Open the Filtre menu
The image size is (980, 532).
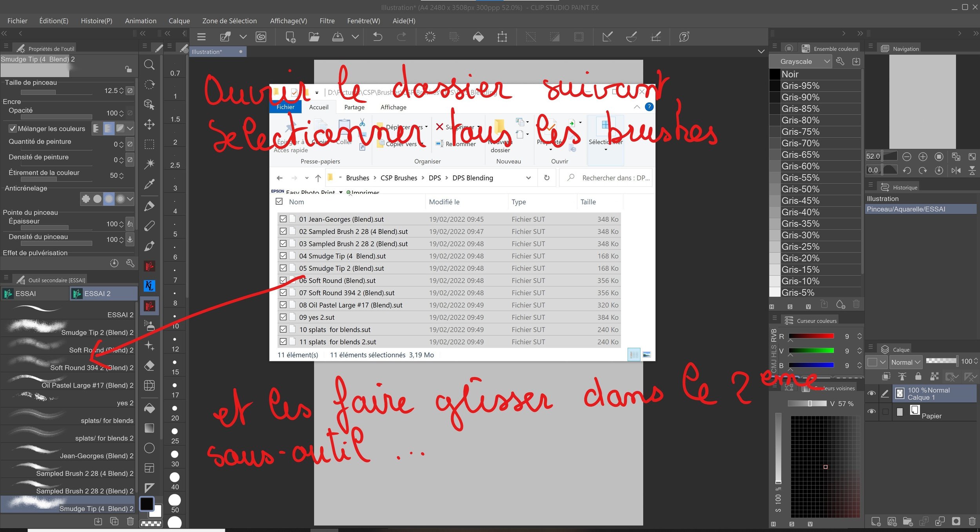(327, 21)
